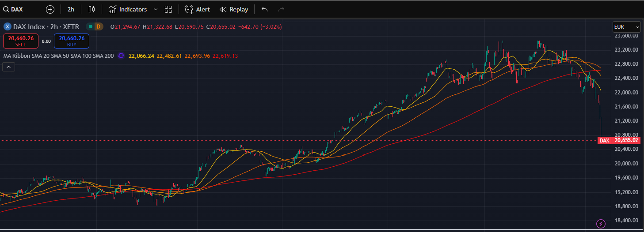Click the purple lightning bolt icon
Viewport: 644px width, 232px height.
[601, 224]
